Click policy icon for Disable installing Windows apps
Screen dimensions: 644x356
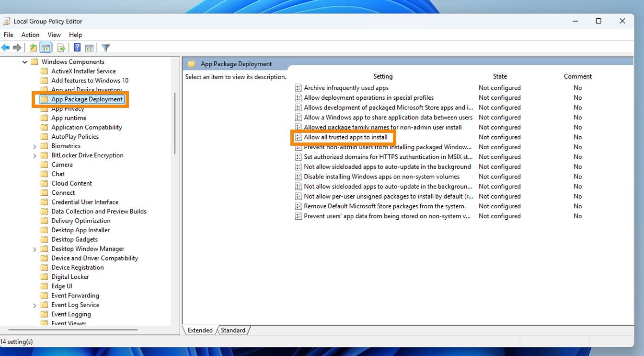click(299, 177)
